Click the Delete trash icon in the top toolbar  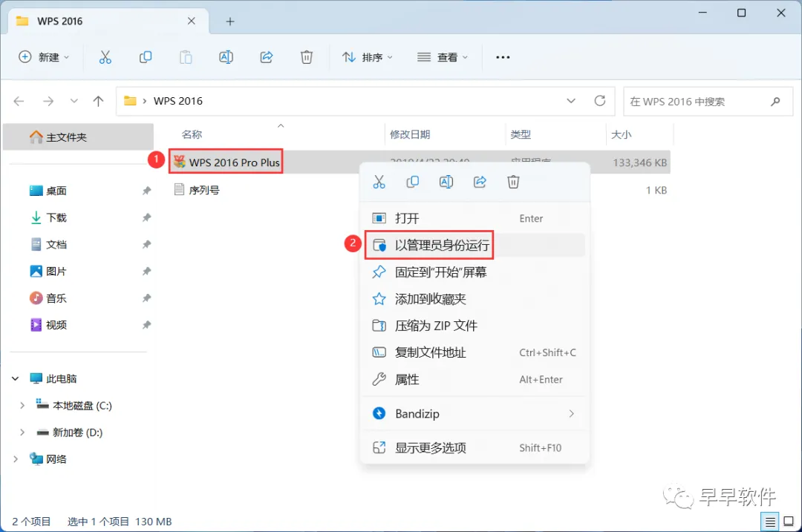click(x=307, y=57)
